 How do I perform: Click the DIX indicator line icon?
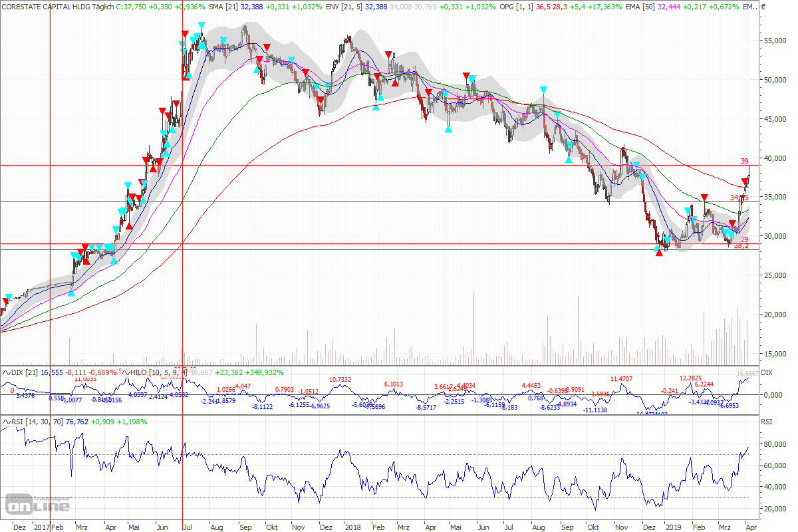coord(5,373)
